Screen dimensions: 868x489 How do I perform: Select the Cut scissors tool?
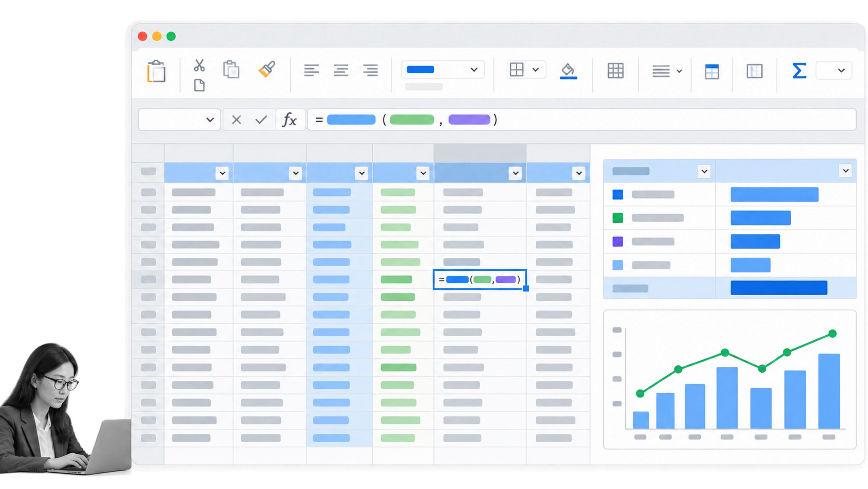coord(199,65)
